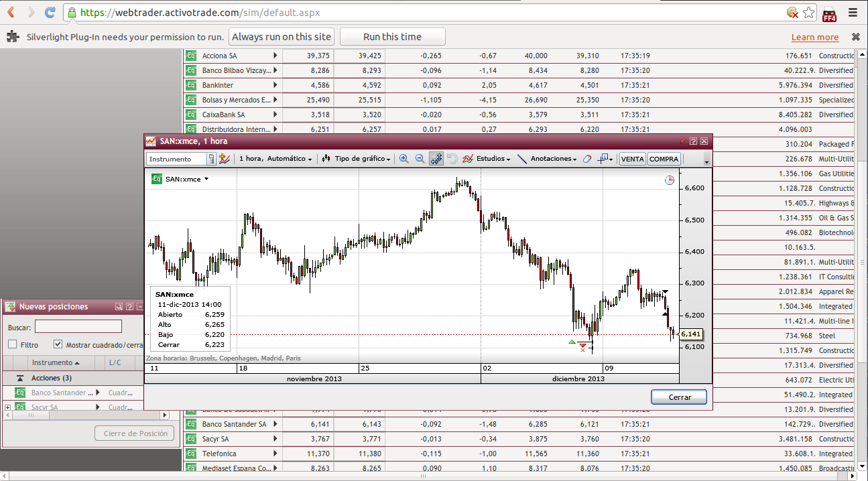Viewport: 868px width, 481px height.
Task: Select the line drawing annotation tool
Action: coord(522,159)
